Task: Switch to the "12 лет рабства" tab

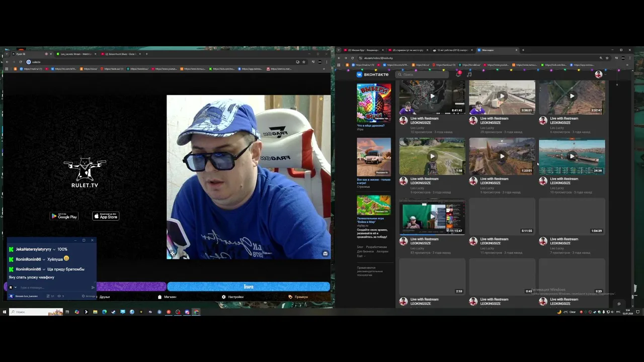Action: click(x=452, y=50)
